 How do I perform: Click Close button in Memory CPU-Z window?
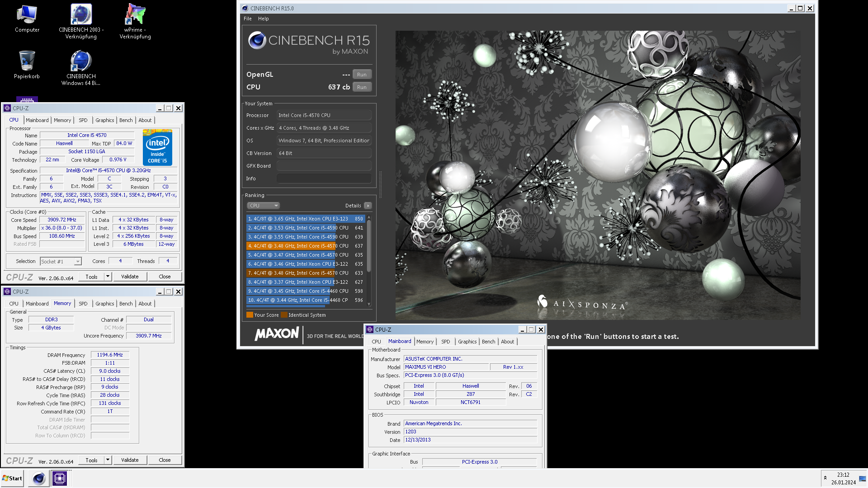click(x=165, y=460)
